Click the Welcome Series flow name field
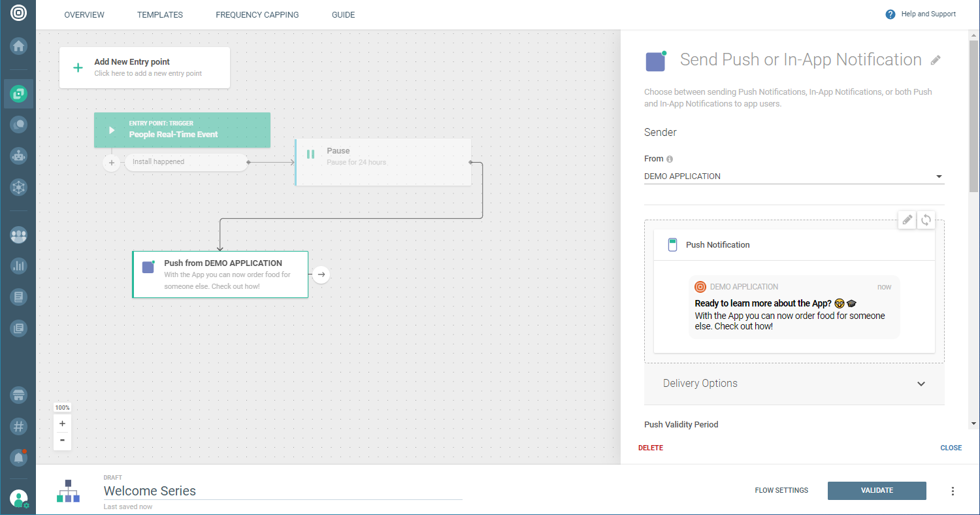 (282, 491)
